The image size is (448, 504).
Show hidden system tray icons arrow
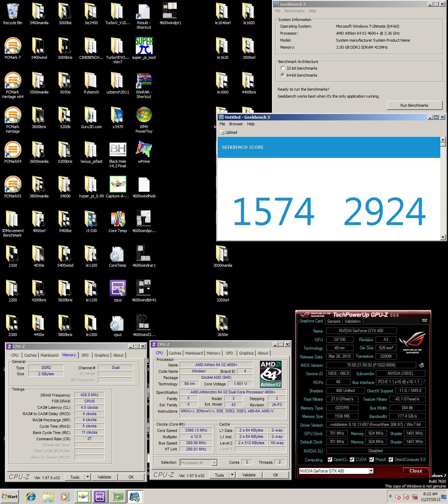point(391,496)
